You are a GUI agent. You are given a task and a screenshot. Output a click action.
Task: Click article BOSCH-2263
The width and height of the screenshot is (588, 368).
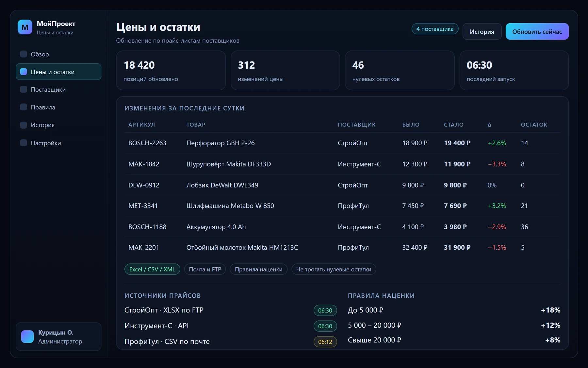click(x=147, y=143)
